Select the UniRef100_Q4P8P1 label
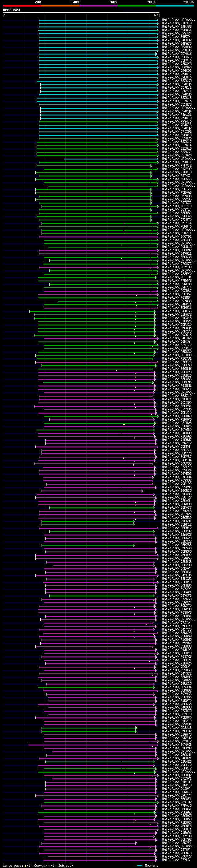 point(177,758)
